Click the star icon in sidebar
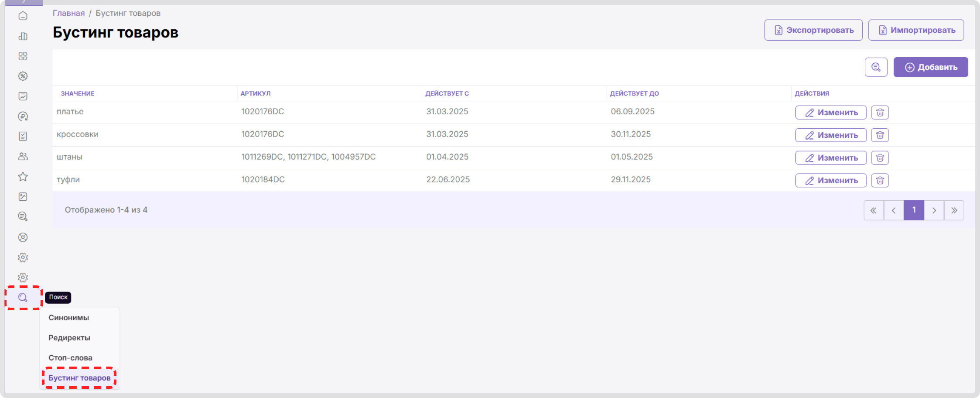The width and height of the screenshot is (980, 398). [x=23, y=177]
